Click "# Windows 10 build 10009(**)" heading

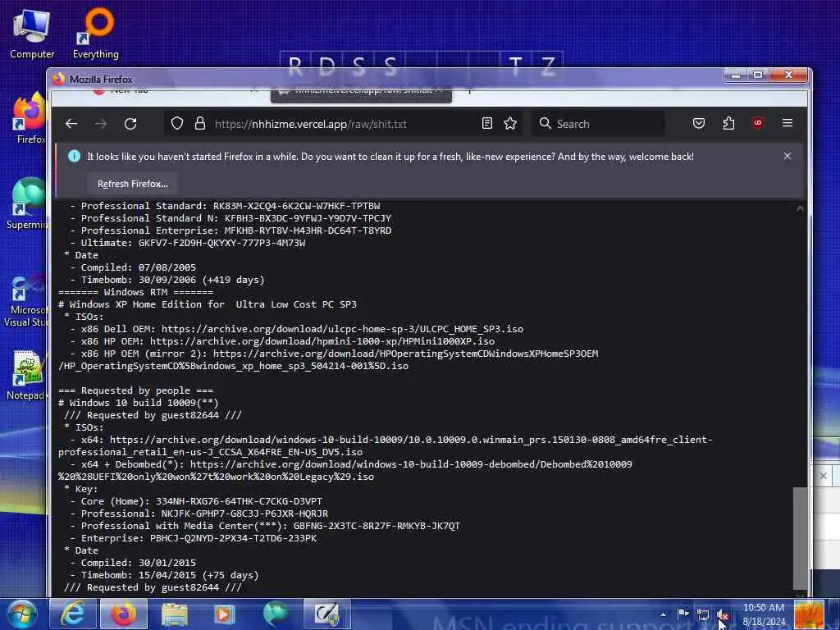pos(138,403)
